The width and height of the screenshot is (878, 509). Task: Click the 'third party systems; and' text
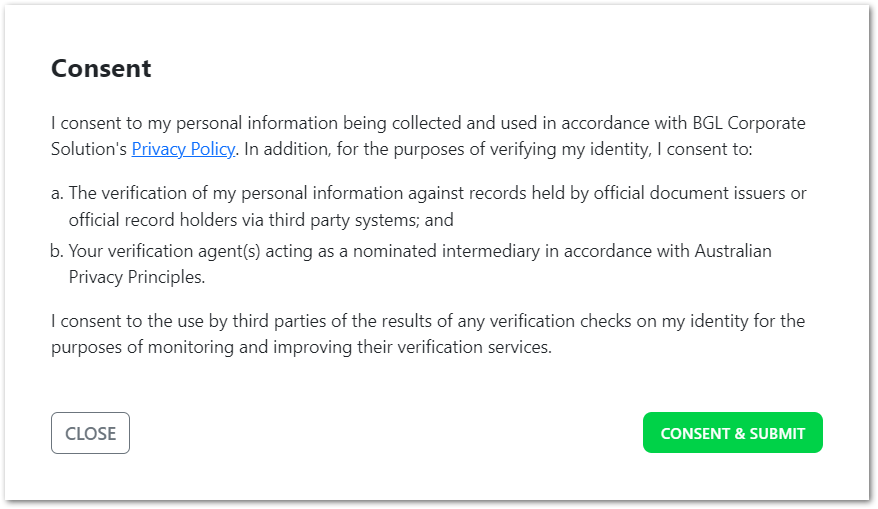[x=361, y=220]
